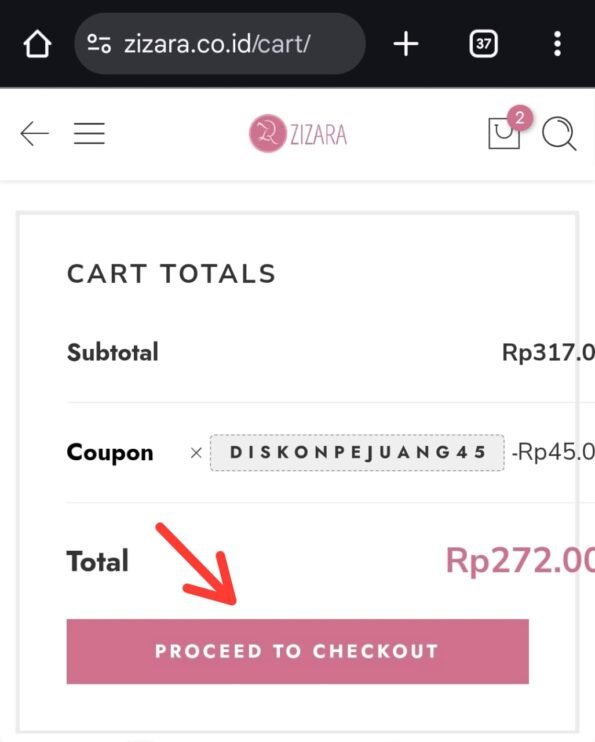This screenshot has height=742, width=595.
Task: Tap the browser home icon
Action: point(37,44)
